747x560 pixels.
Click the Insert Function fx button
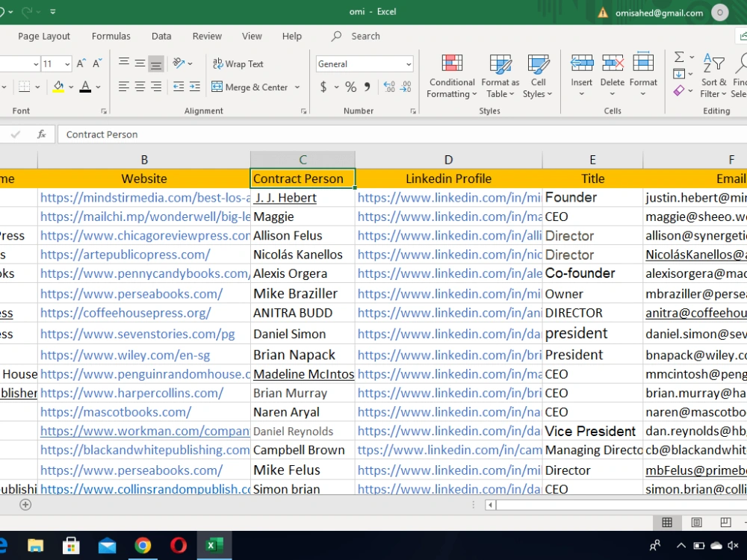click(x=42, y=134)
